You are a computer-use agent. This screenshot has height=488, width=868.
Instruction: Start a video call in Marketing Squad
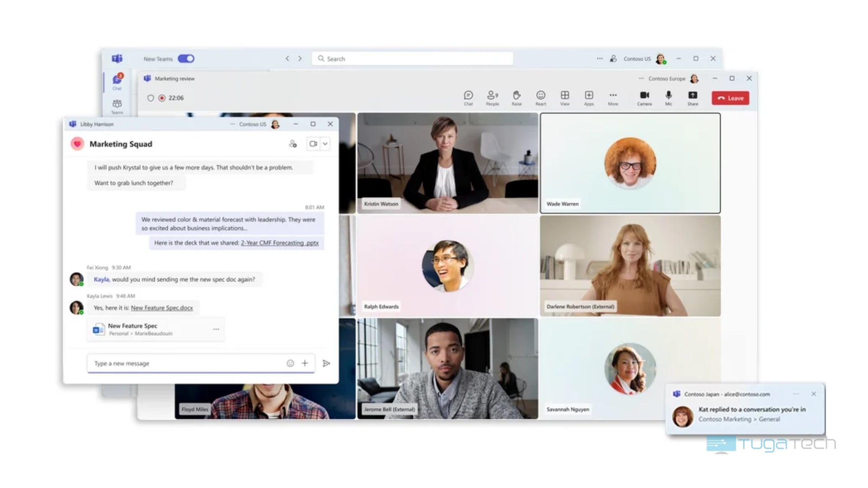tap(313, 144)
